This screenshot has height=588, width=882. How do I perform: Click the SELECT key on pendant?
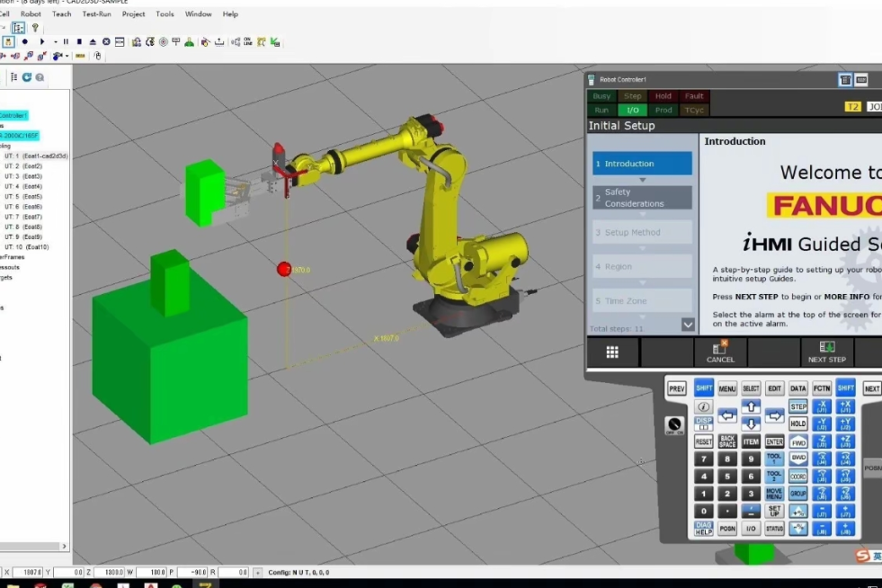pos(751,388)
